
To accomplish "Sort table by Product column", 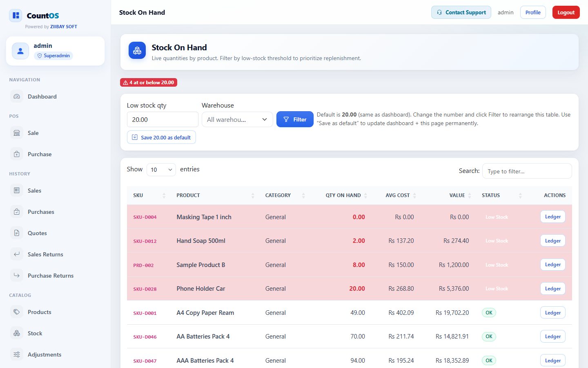I will coord(215,195).
